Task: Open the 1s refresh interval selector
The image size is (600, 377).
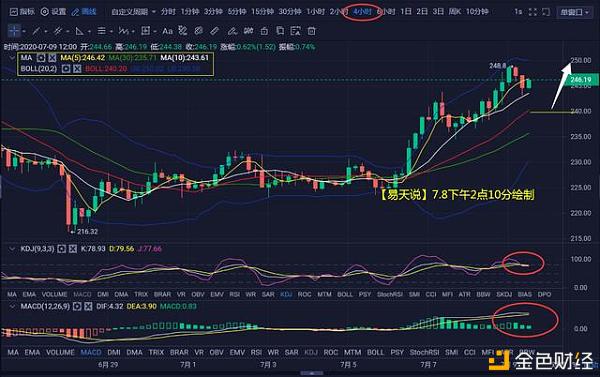Action: click(518, 12)
